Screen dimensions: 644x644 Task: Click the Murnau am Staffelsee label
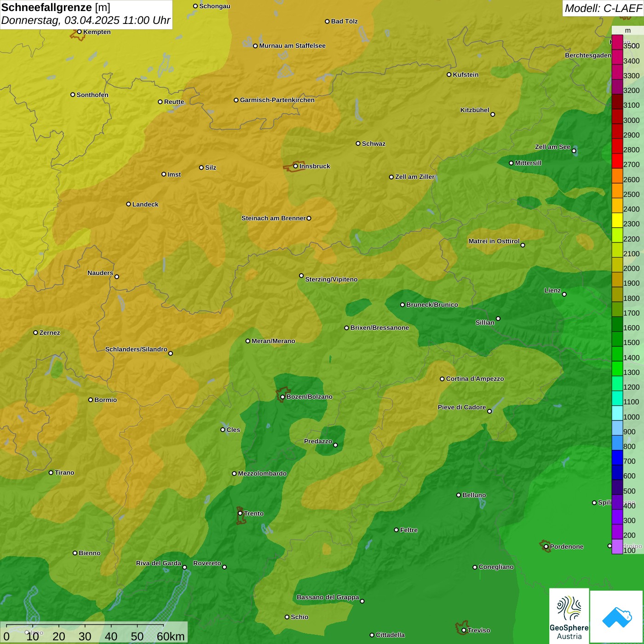(x=292, y=46)
